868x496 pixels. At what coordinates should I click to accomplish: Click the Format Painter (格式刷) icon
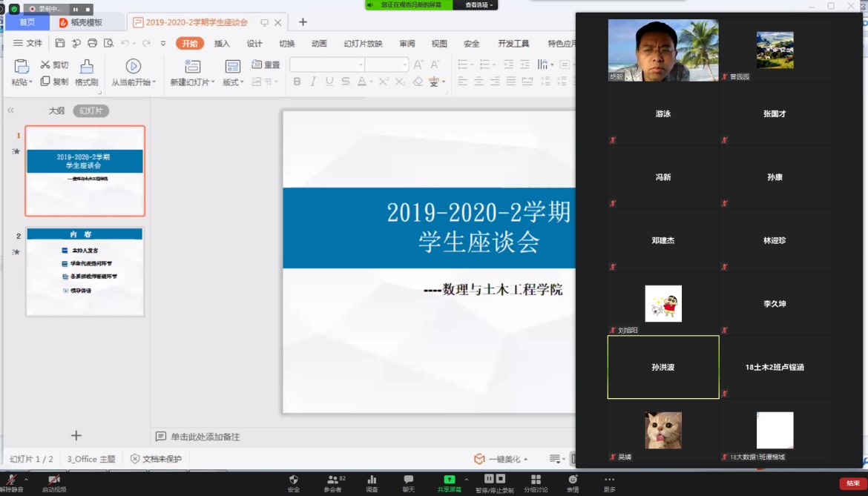87,67
